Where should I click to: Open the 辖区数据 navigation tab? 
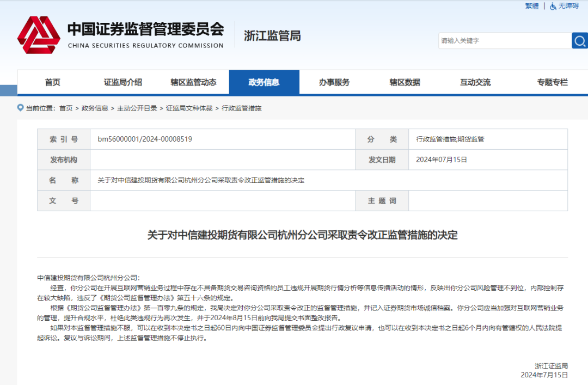(x=405, y=82)
